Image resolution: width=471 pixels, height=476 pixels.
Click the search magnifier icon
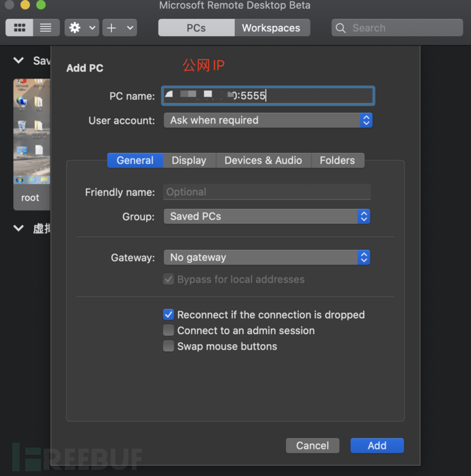pyautogui.click(x=341, y=28)
